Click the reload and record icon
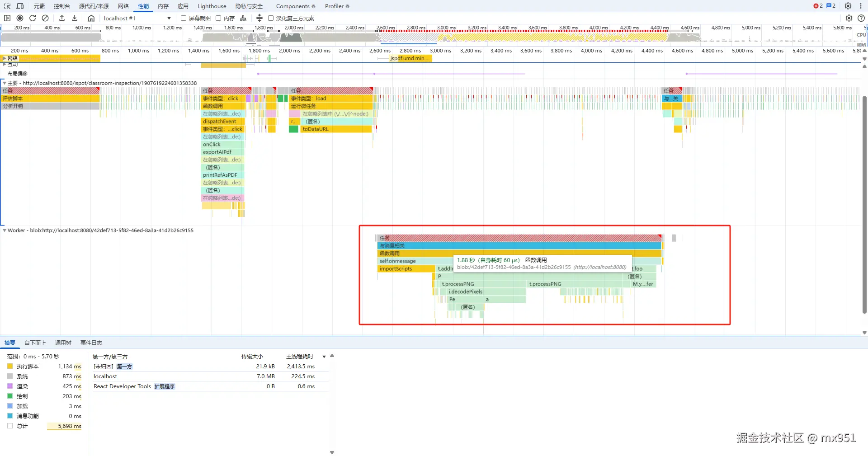Screen dimensions: 868x456 click(33, 18)
